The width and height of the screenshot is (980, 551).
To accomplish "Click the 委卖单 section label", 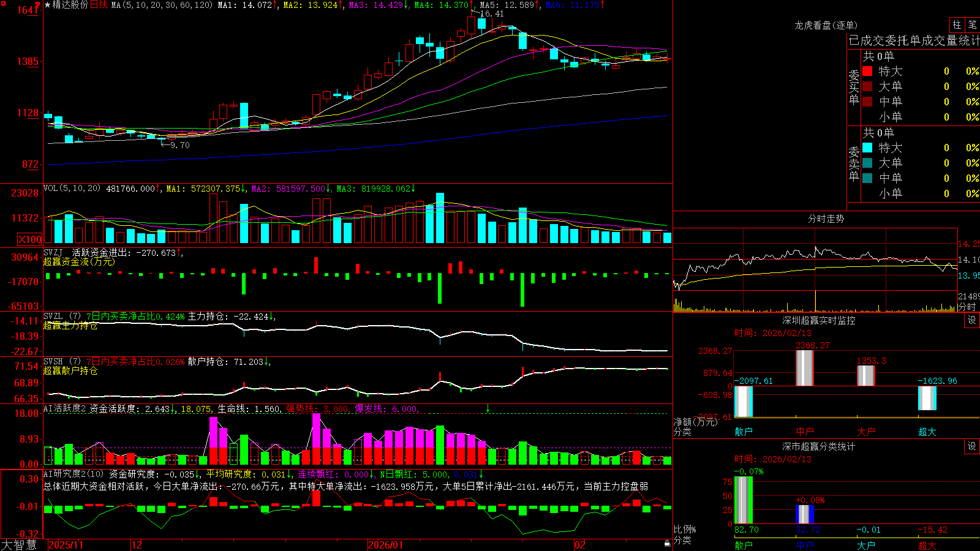I will [x=854, y=163].
